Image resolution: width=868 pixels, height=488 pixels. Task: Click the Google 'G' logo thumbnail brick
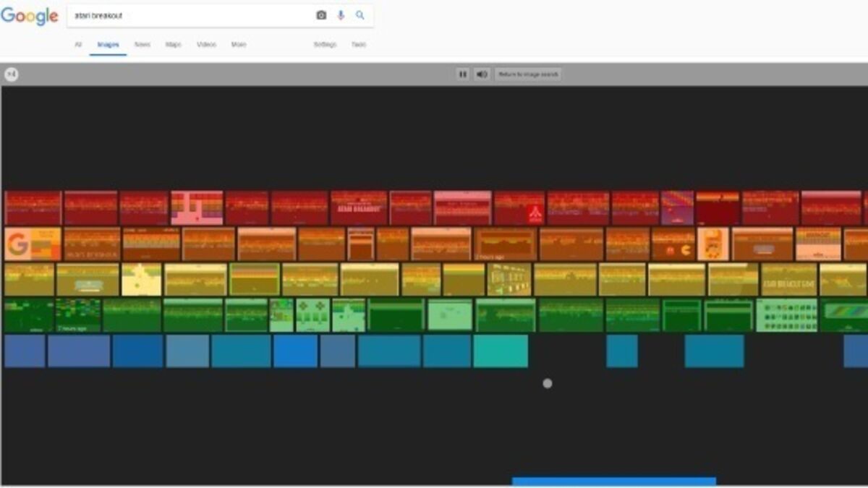point(33,244)
